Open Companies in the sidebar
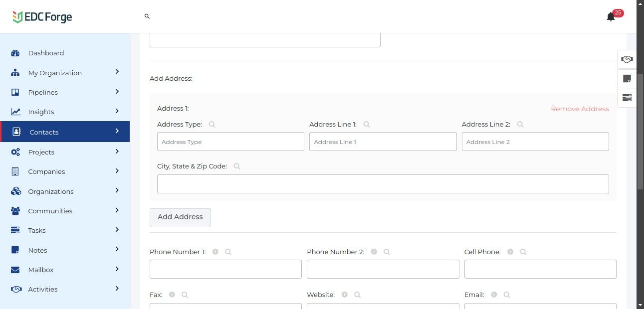 pos(46,171)
